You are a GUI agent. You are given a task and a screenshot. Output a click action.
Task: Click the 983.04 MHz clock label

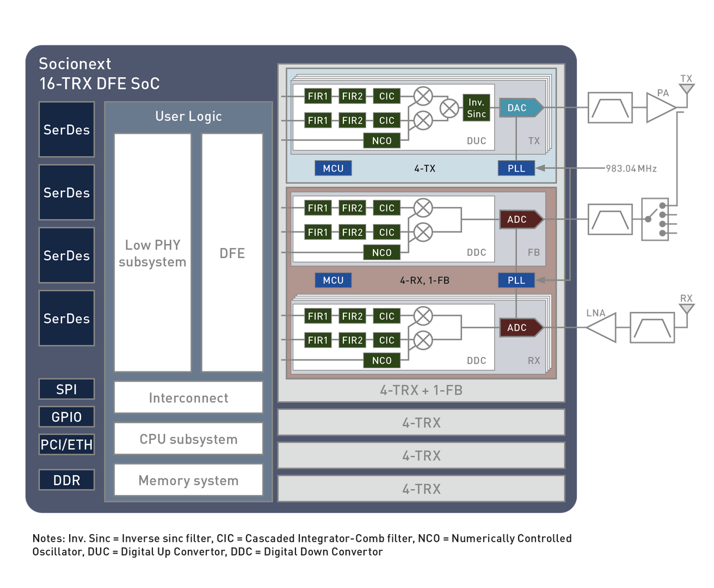click(631, 168)
